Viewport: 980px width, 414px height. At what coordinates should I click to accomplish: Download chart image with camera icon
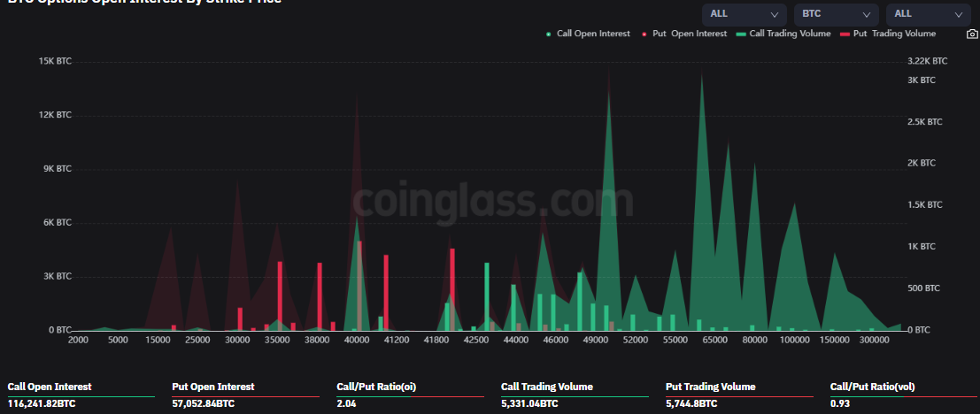click(x=971, y=34)
